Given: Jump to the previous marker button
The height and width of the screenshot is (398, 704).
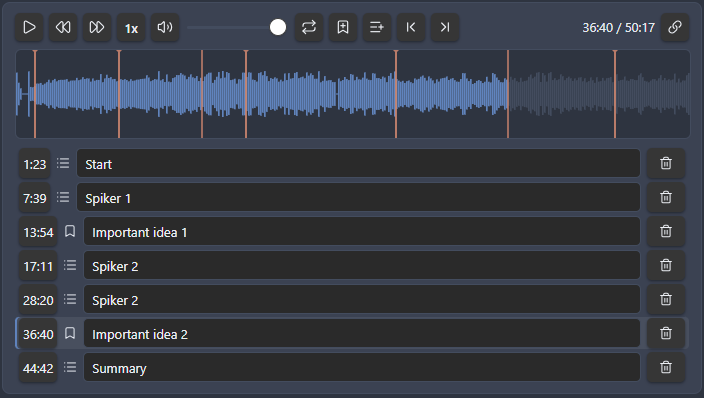Looking at the screenshot, I should pos(411,27).
